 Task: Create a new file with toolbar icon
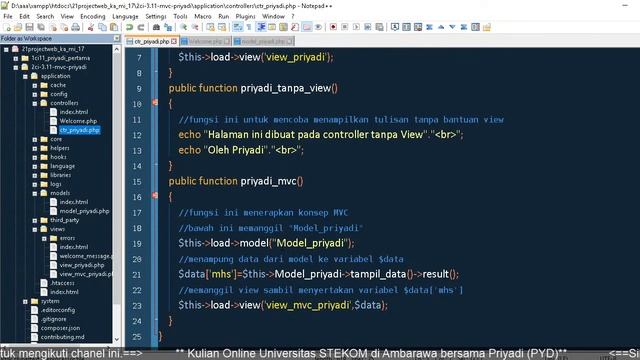click(7, 27)
